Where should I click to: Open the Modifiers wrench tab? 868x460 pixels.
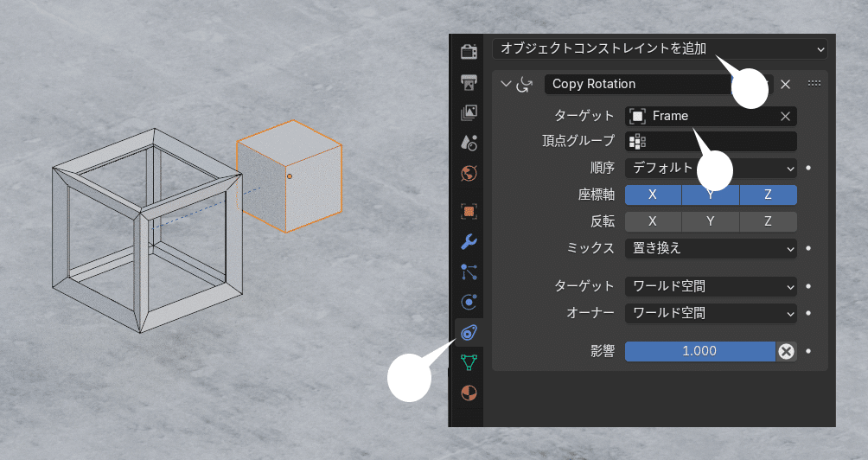469,242
